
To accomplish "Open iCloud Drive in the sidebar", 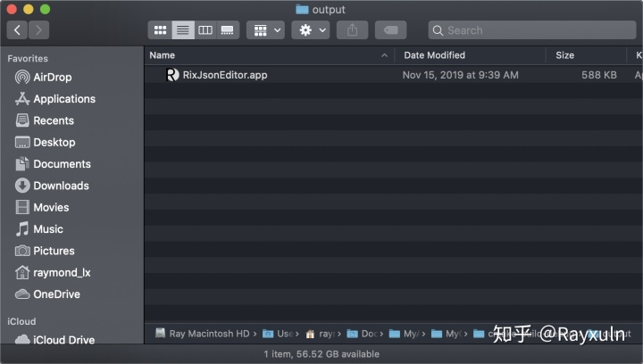I will click(x=54, y=339).
